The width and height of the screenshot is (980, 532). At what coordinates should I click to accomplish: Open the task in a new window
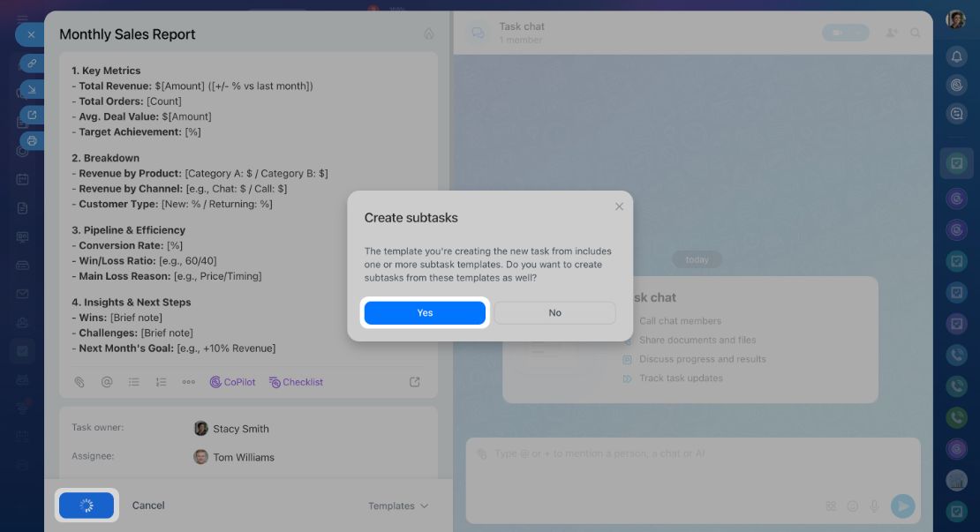click(x=32, y=115)
